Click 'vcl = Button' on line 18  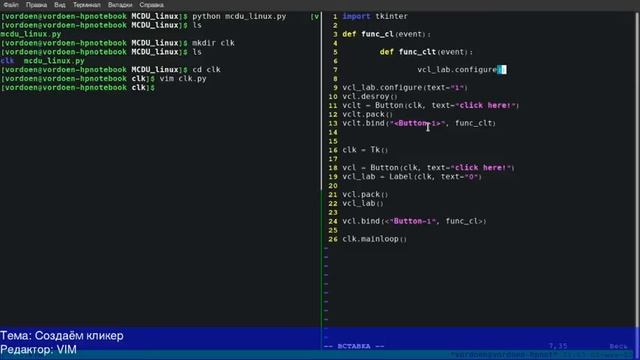point(370,167)
